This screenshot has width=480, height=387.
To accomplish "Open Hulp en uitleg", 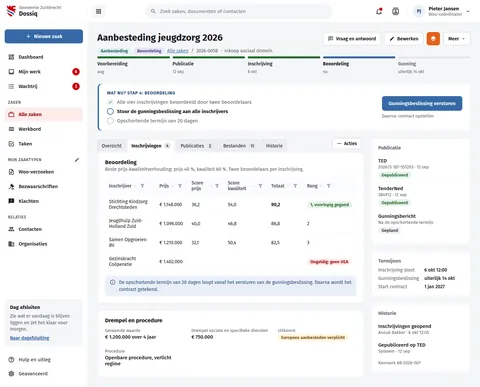I will point(44,360).
